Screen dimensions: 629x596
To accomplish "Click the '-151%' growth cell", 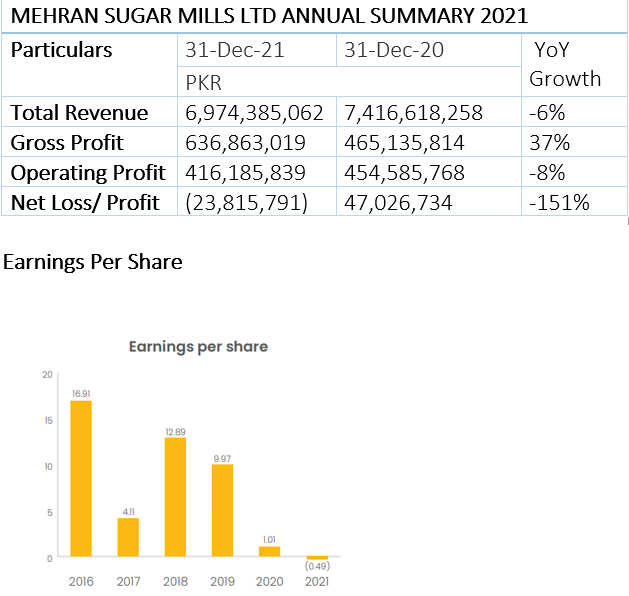I will (574, 201).
